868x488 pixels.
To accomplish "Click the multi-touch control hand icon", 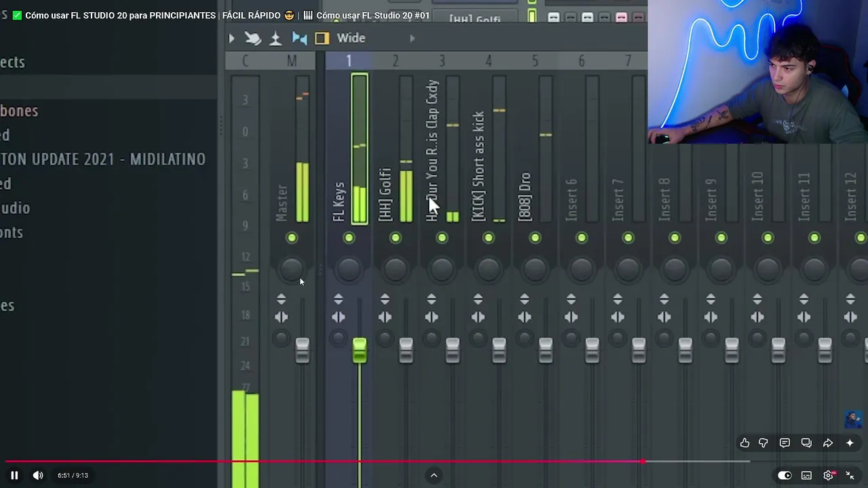I will pyautogui.click(x=253, y=39).
